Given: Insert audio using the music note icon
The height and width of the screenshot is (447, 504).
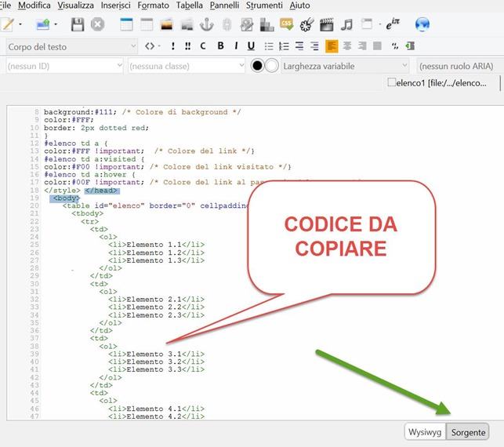Looking at the screenshot, I should click(x=346, y=24).
